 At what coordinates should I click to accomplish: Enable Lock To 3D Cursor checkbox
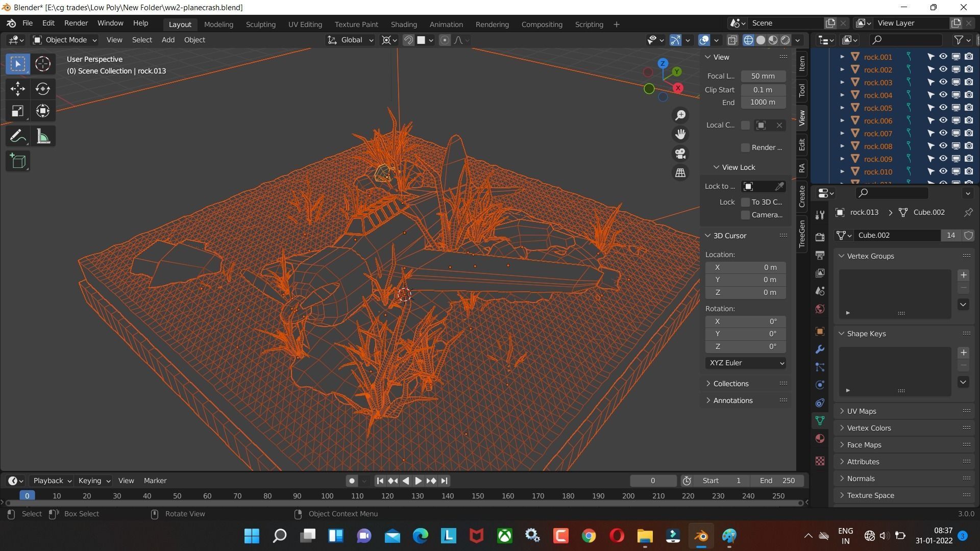click(745, 202)
